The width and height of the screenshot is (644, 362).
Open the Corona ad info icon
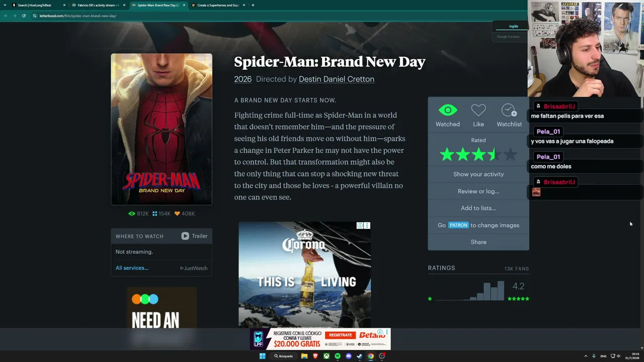click(360, 226)
